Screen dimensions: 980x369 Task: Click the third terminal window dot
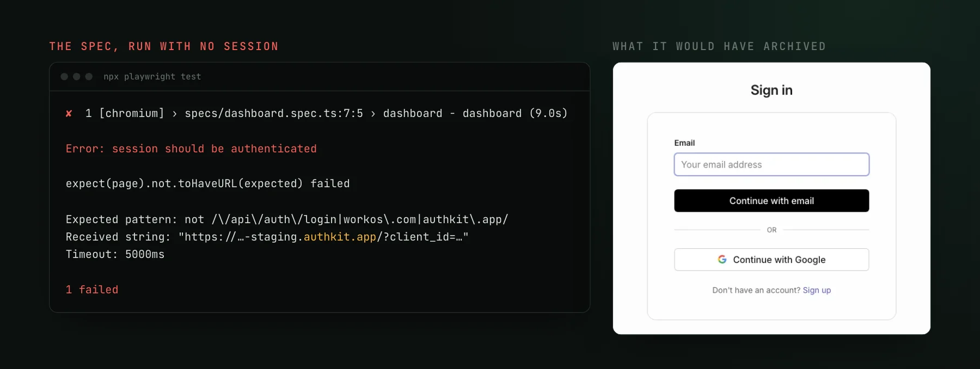[89, 77]
